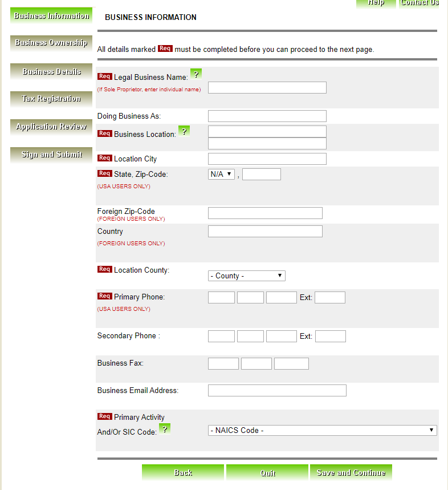The height and width of the screenshot is (490, 448).
Task: Click the Sole Proprietor note text
Action: coord(149,90)
